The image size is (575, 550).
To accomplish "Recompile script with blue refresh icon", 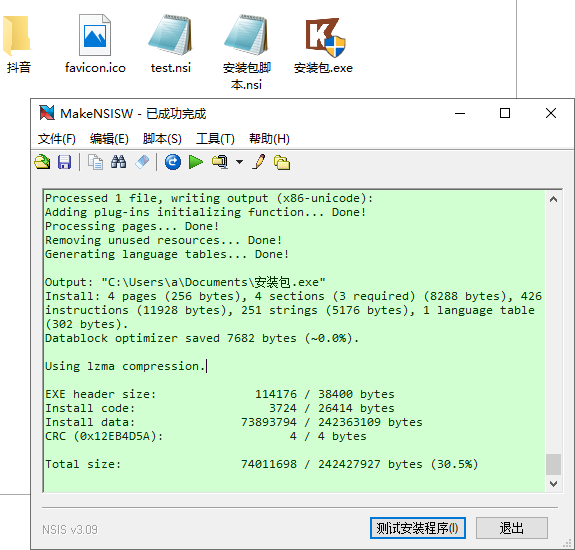I will [173, 162].
